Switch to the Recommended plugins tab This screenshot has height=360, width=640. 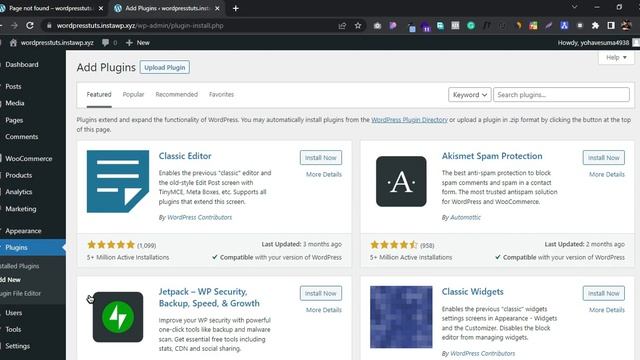[x=176, y=94]
